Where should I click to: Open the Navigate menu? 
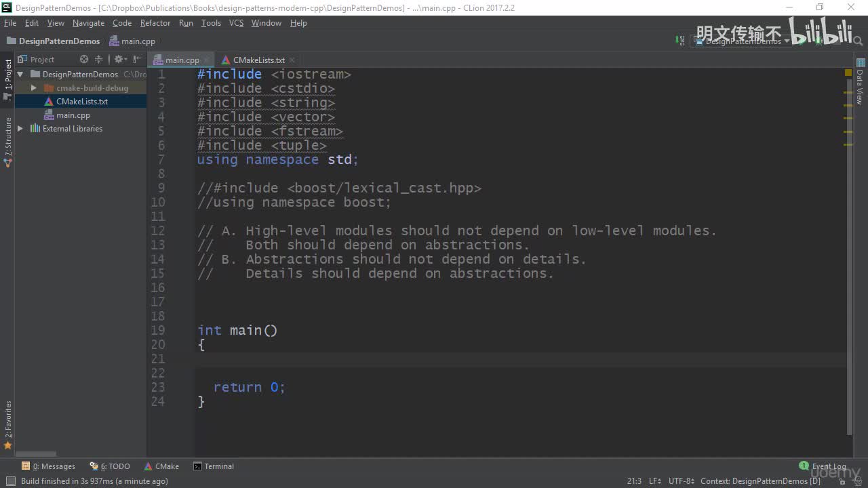coord(88,23)
